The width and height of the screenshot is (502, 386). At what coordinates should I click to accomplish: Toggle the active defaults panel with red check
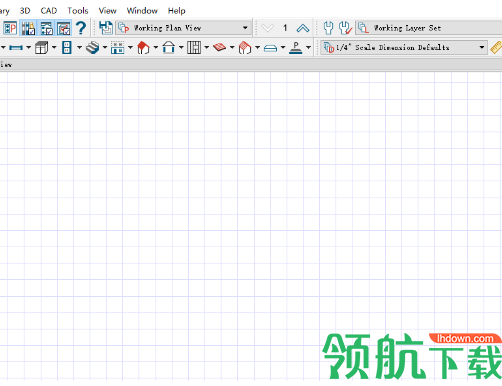click(x=63, y=28)
